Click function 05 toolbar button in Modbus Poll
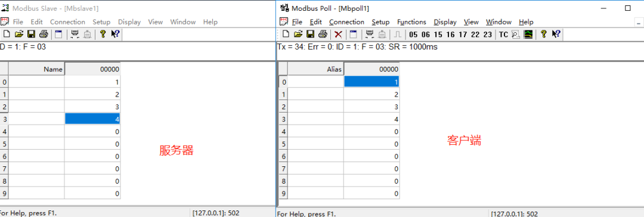Screen dimensions: 644x217 413,35
